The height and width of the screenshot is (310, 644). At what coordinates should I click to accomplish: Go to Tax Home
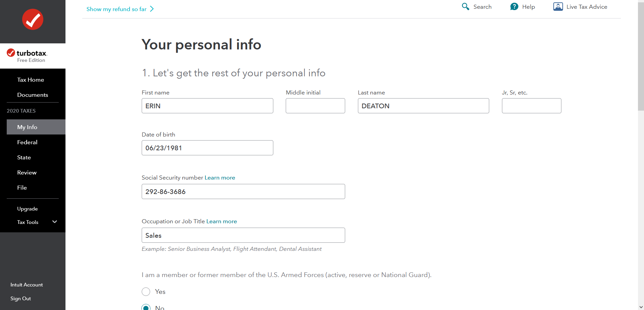pyautogui.click(x=31, y=80)
